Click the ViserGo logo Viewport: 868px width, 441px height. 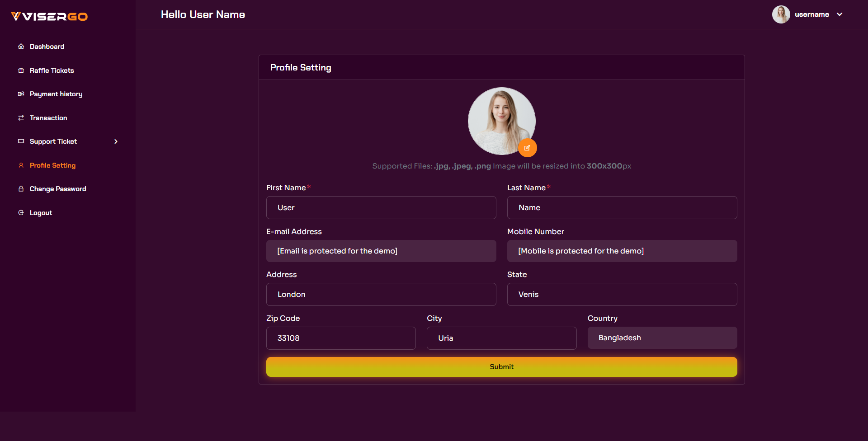[x=49, y=17]
